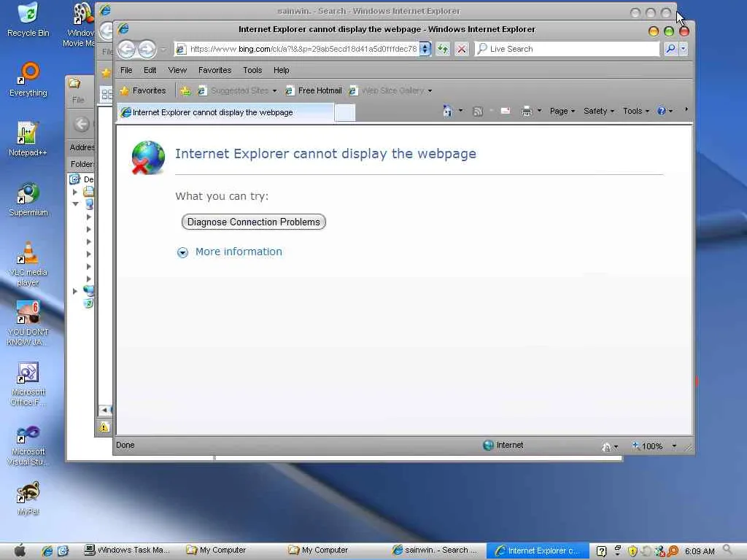
Task: Select the 'Internet Explorer cannot display' tab
Action: 226,112
